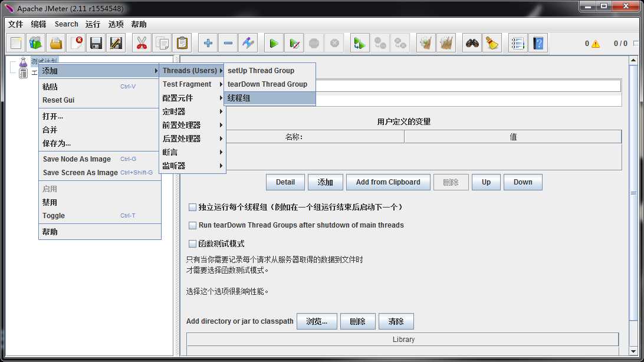Expand the 后置处理器 submenu
644x362 pixels.
tap(192, 139)
